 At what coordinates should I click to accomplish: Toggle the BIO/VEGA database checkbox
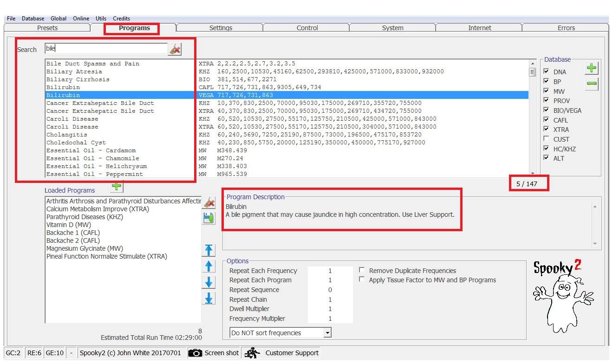coord(546,110)
